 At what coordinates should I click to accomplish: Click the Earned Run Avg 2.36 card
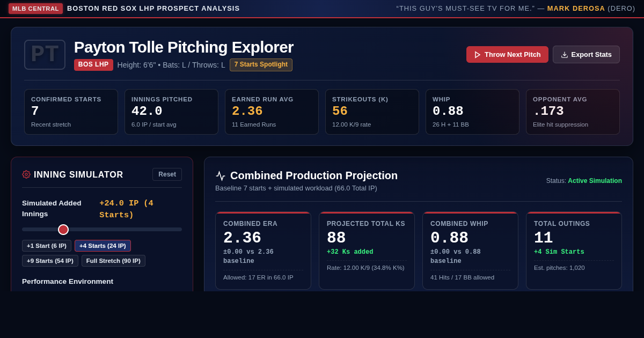point(272,112)
